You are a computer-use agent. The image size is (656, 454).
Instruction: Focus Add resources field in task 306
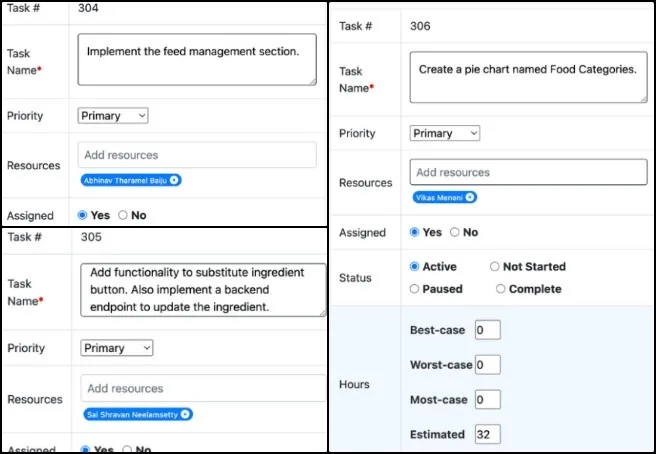[528, 172]
